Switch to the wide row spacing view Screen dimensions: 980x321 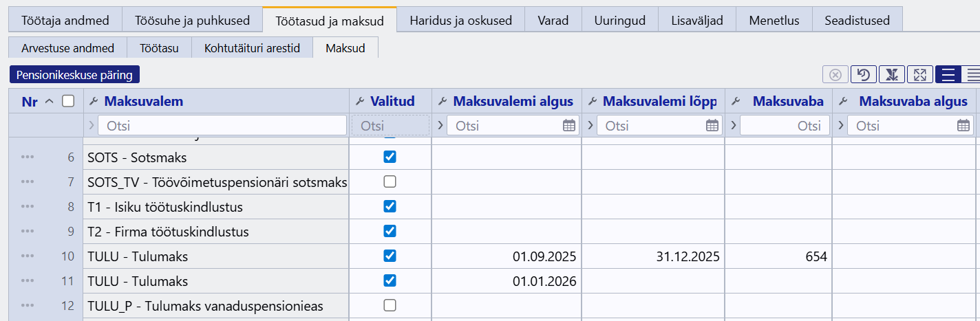point(948,74)
